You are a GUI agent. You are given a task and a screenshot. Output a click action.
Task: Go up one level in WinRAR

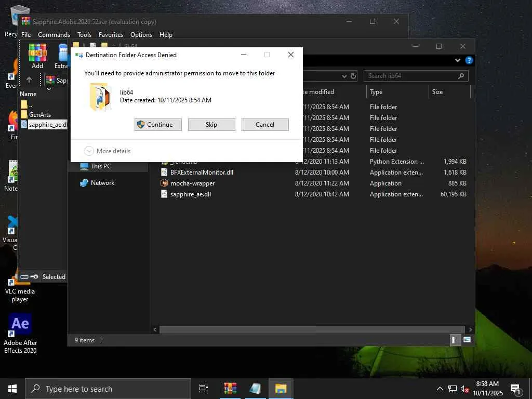click(x=29, y=79)
